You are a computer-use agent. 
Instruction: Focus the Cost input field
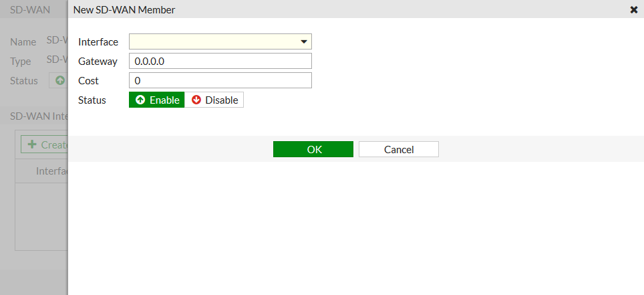[220, 81]
